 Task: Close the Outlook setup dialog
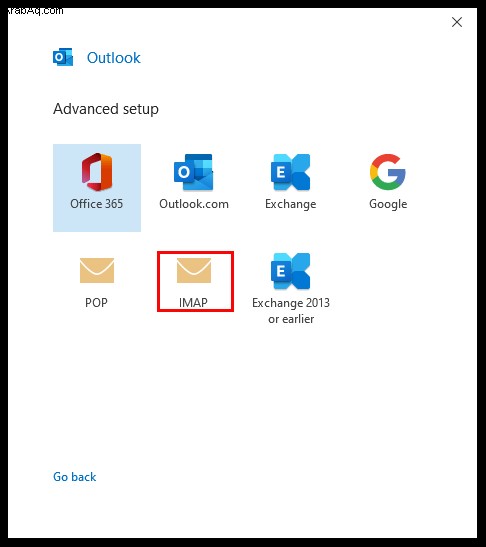[457, 22]
